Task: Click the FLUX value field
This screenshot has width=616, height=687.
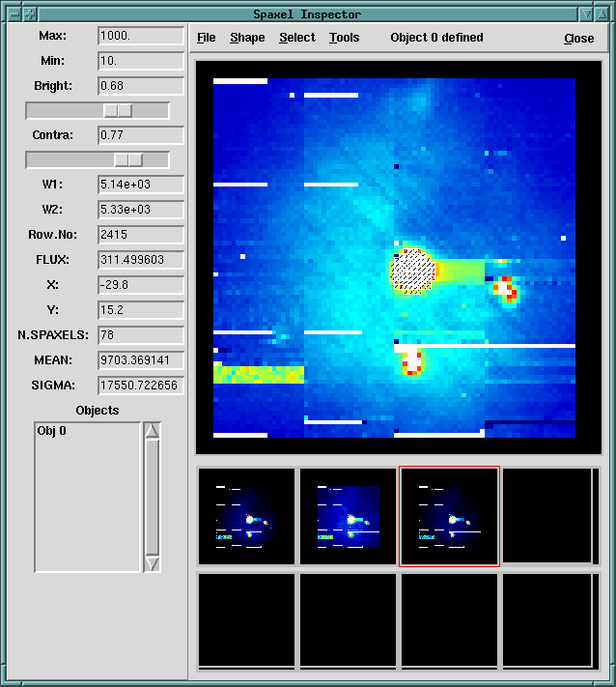Action: tap(141, 260)
